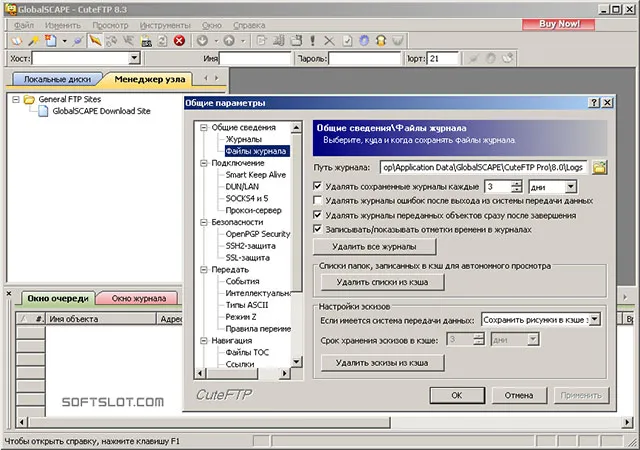Click the download arrow toolbar icon

click(x=202, y=41)
